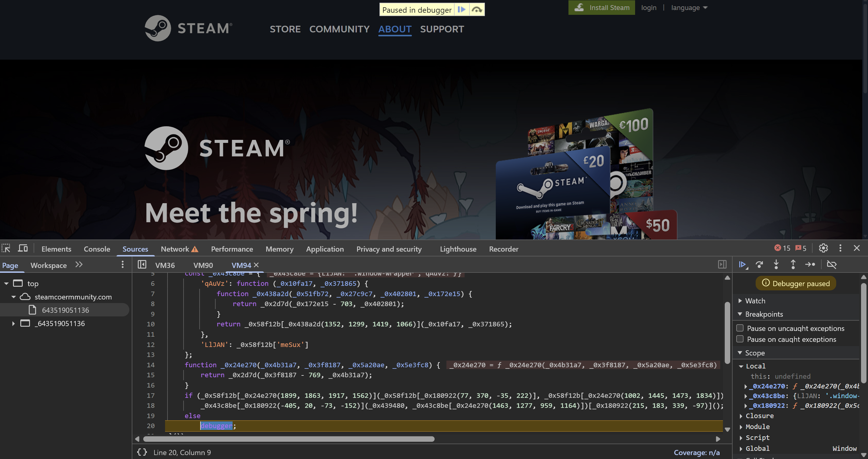Viewport: 868px width, 459px height.
Task: Open the customize DevTools three-dot menu
Action: click(x=840, y=248)
